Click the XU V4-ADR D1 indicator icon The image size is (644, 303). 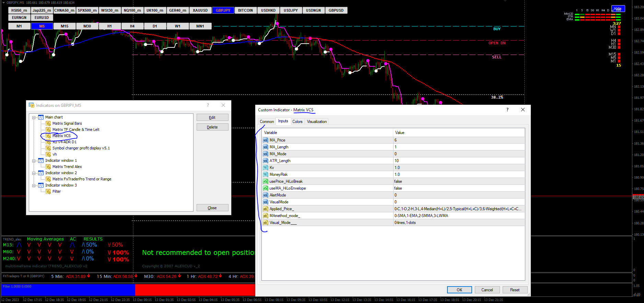click(x=48, y=142)
